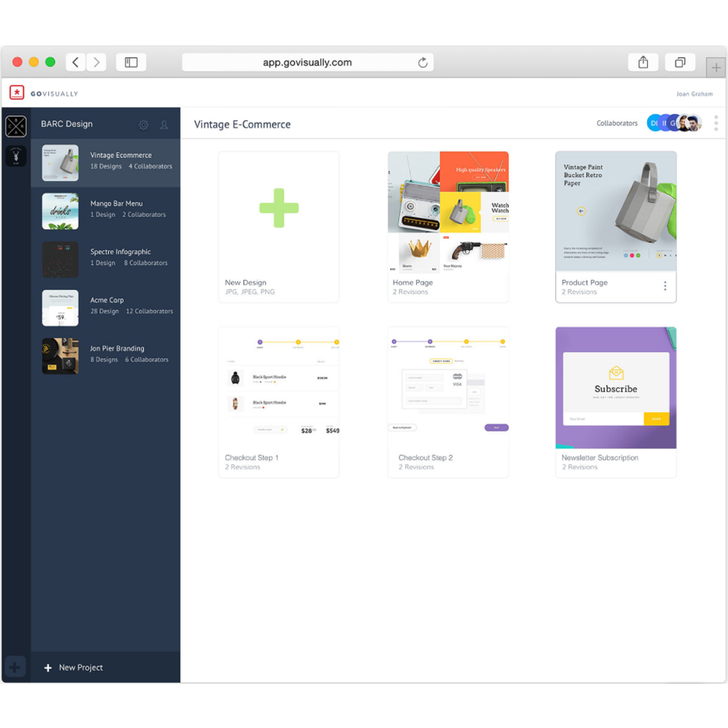The height and width of the screenshot is (728, 728).
Task: Open the project's vertical dots menu
Action: coord(715,123)
